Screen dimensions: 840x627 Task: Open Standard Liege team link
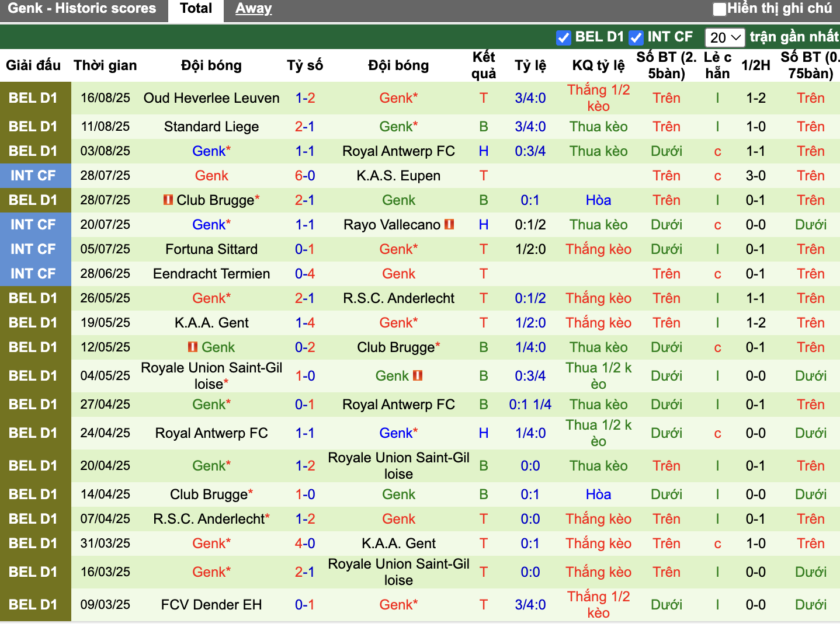(x=211, y=127)
